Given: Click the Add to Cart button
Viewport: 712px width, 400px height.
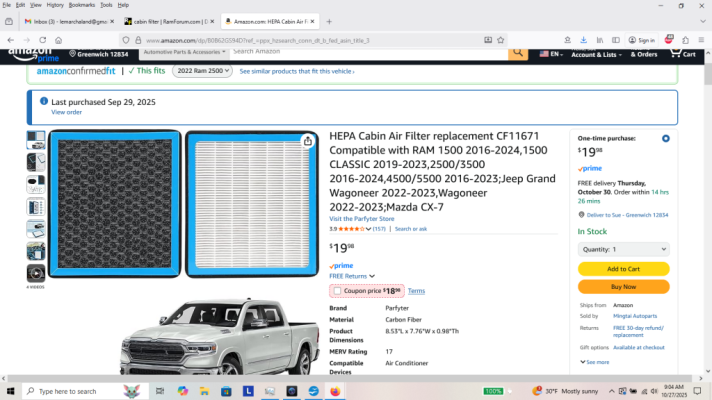Looking at the screenshot, I should [623, 269].
